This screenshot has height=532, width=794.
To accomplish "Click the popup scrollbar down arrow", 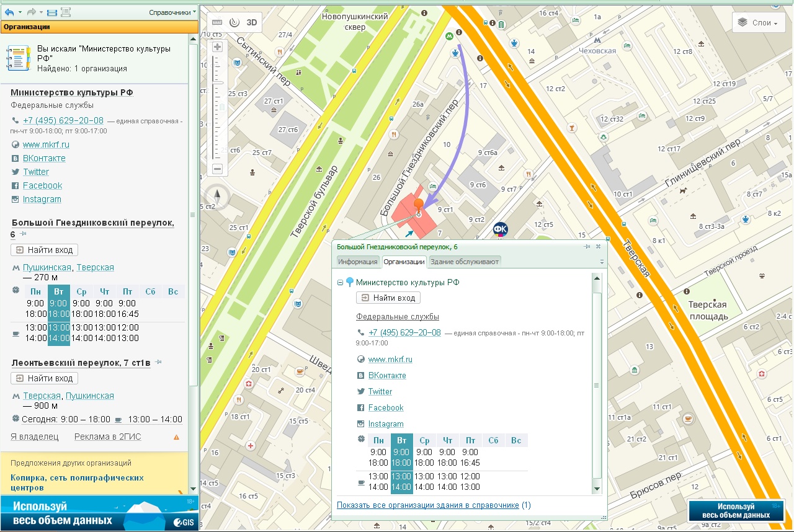I will pyautogui.click(x=597, y=489).
